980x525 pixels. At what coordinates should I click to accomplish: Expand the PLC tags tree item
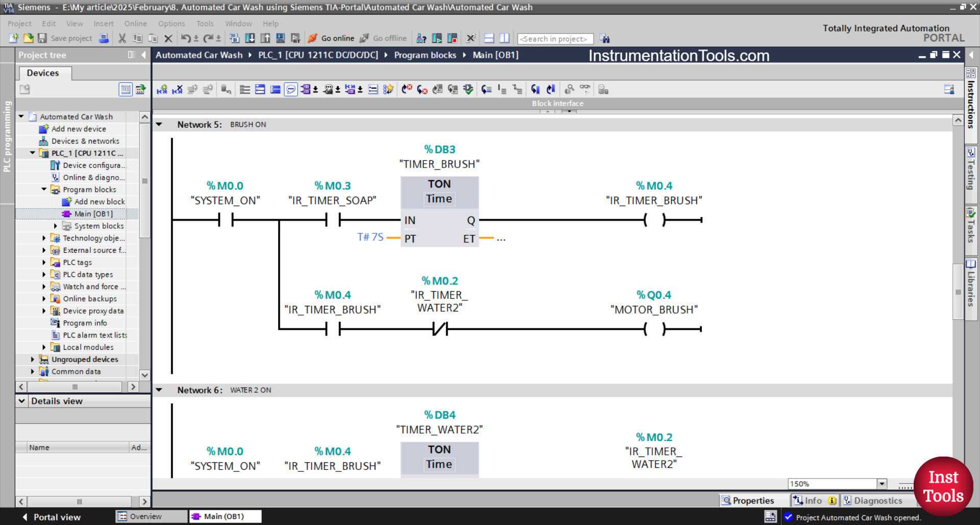(44, 262)
